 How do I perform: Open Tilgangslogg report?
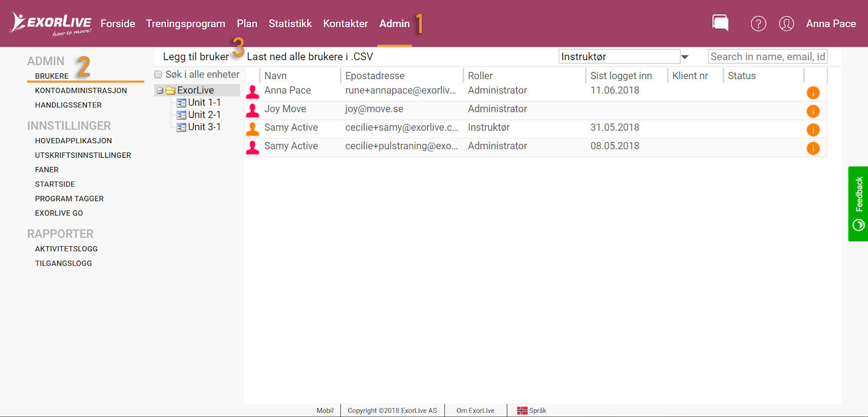(63, 264)
